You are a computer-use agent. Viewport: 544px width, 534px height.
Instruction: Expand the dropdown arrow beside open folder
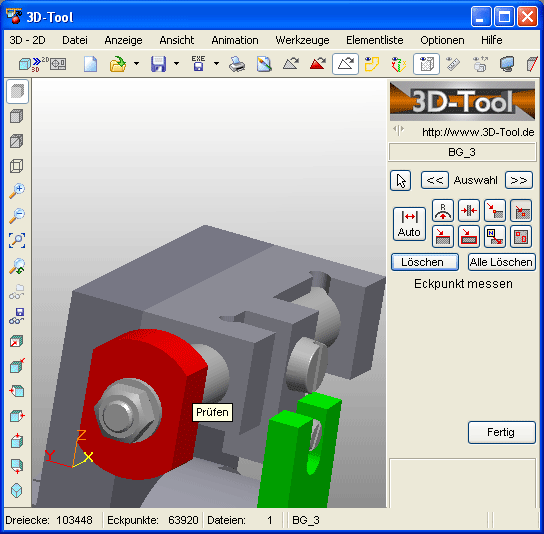[136, 64]
